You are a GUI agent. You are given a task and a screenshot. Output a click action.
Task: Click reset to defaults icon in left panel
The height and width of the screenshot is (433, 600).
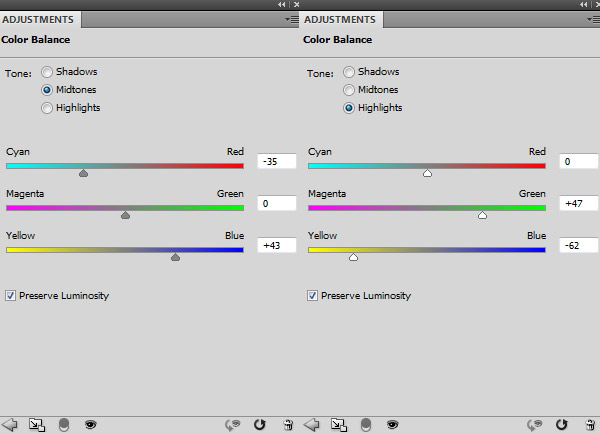pos(260,424)
